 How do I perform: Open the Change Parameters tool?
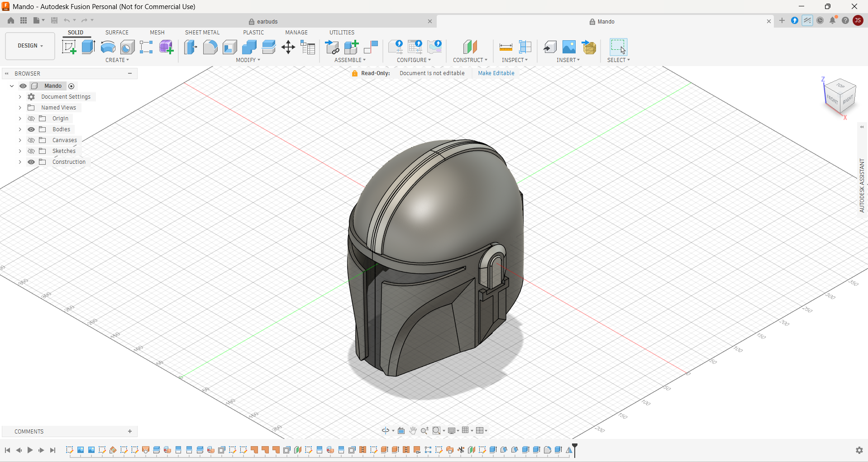coord(308,47)
